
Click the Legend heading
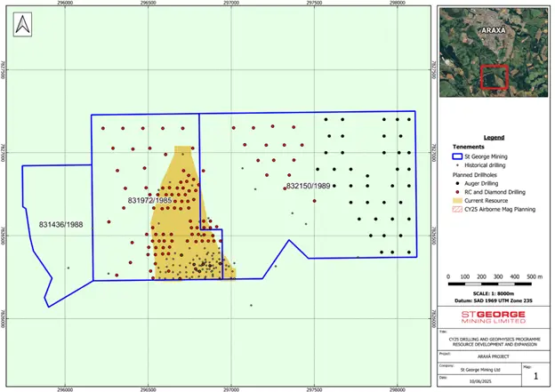[x=493, y=138]
